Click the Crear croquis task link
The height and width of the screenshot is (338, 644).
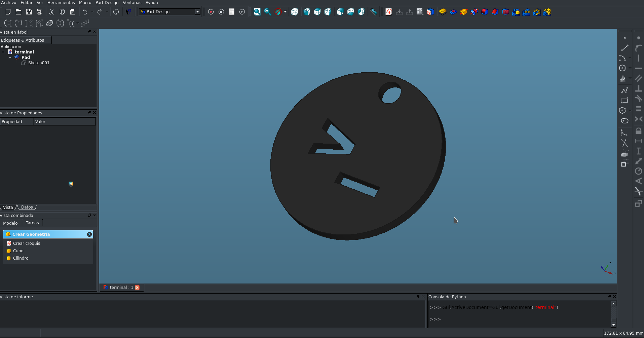[x=27, y=243]
